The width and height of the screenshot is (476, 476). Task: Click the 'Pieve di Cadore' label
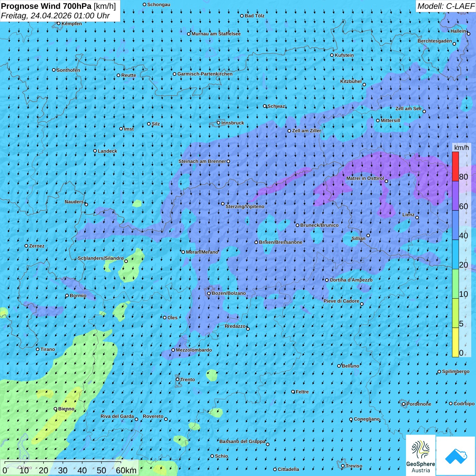click(x=341, y=301)
